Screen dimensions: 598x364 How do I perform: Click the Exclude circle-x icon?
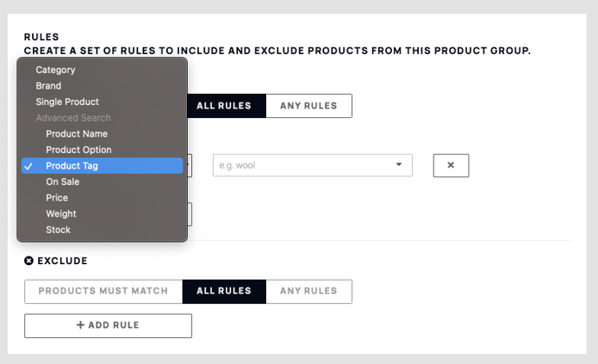[29, 261]
